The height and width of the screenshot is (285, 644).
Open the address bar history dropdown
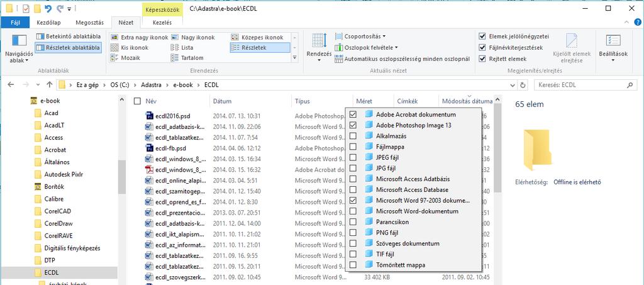(x=513, y=85)
